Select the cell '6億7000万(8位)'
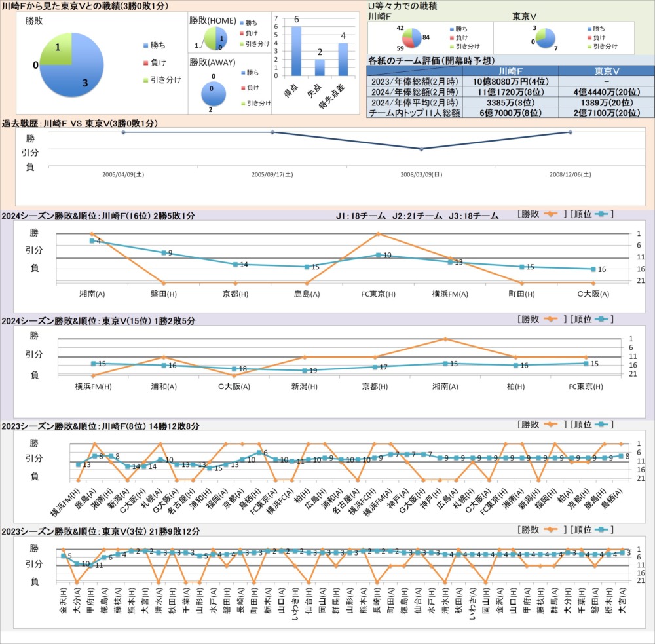Image resolution: width=655 pixels, height=644 pixels. 510,113
